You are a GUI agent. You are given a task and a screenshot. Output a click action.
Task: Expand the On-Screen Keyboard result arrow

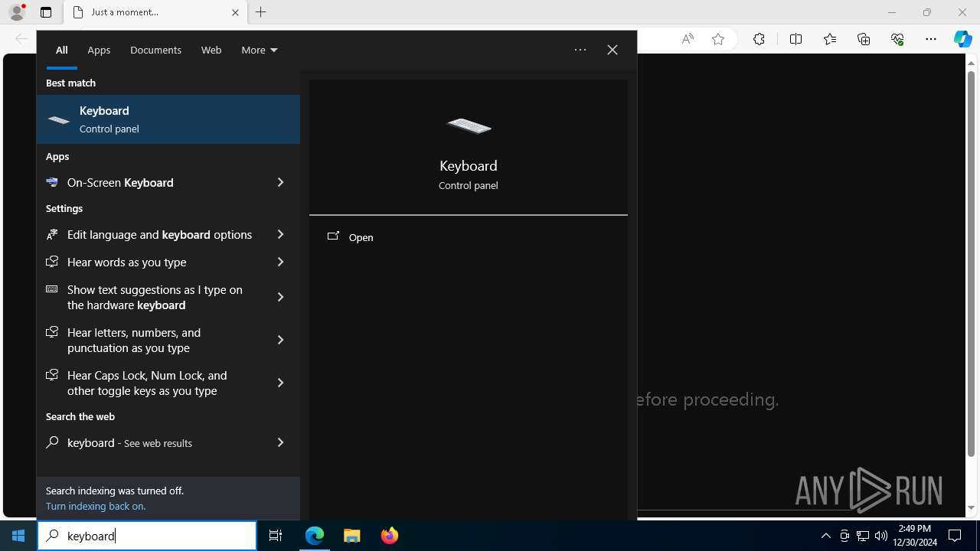click(280, 182)
